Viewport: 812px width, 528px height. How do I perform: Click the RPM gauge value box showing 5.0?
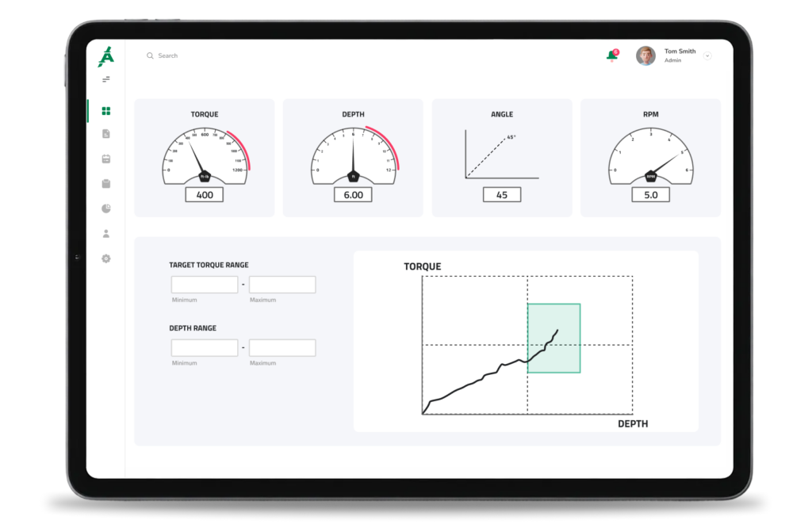click(650, 195)
